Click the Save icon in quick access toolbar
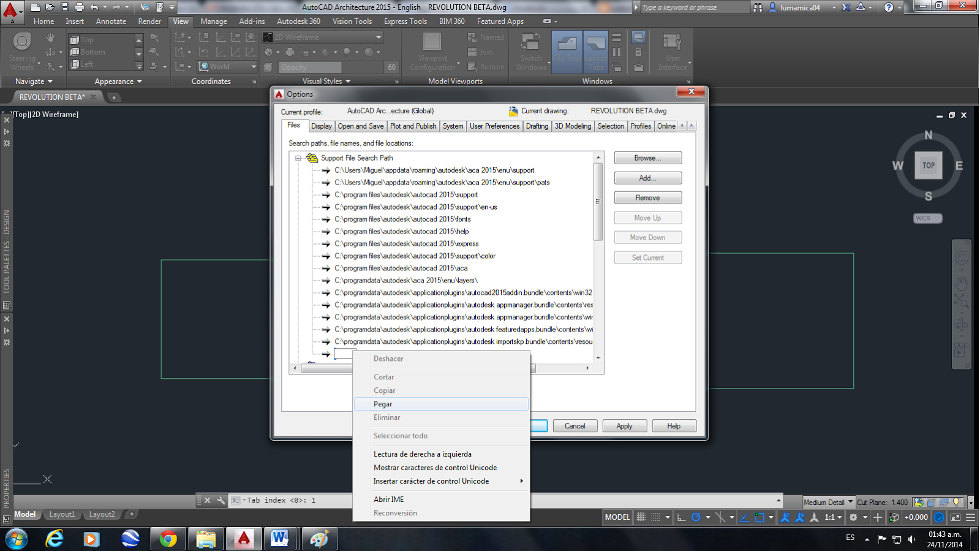 coord(65,7)
